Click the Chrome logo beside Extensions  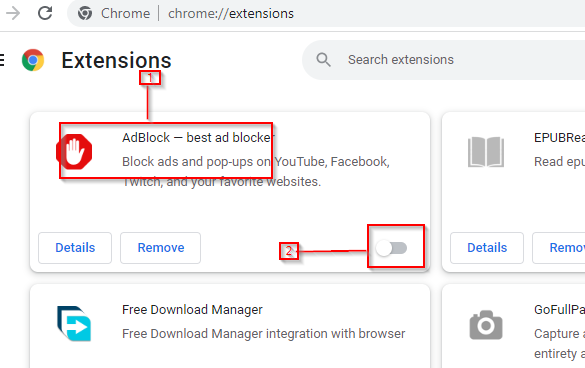33,60
